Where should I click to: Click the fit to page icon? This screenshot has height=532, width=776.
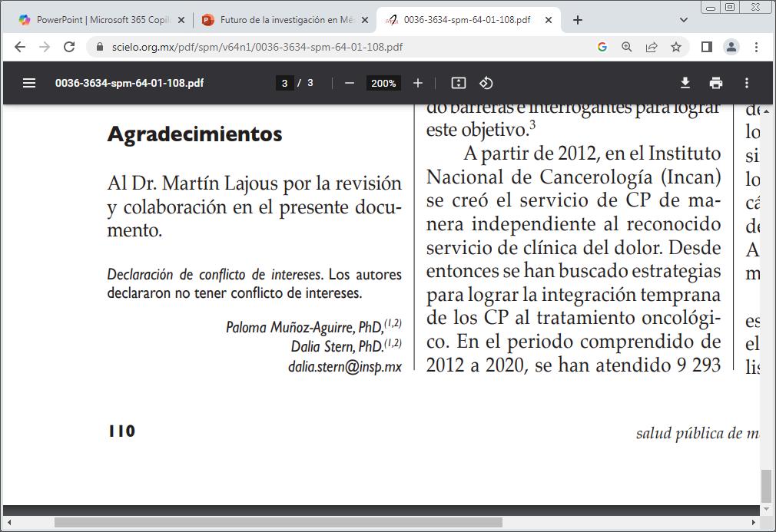click(459, 83)
